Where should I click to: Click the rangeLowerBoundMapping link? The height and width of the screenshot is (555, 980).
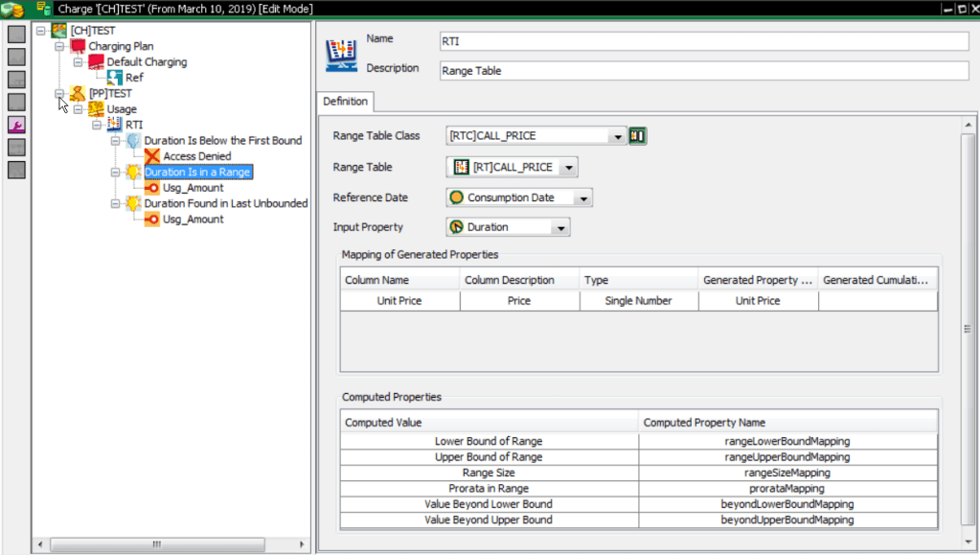click(787, 442)
